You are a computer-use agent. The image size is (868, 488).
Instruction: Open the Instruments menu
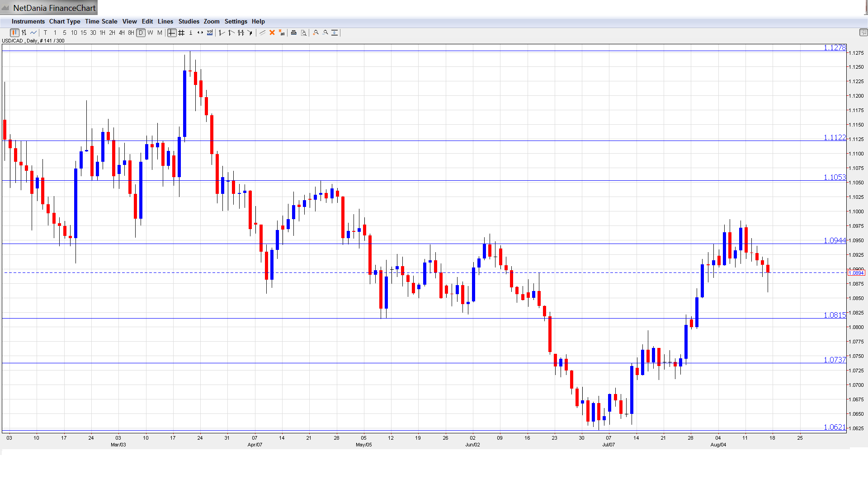pos(28,21)
